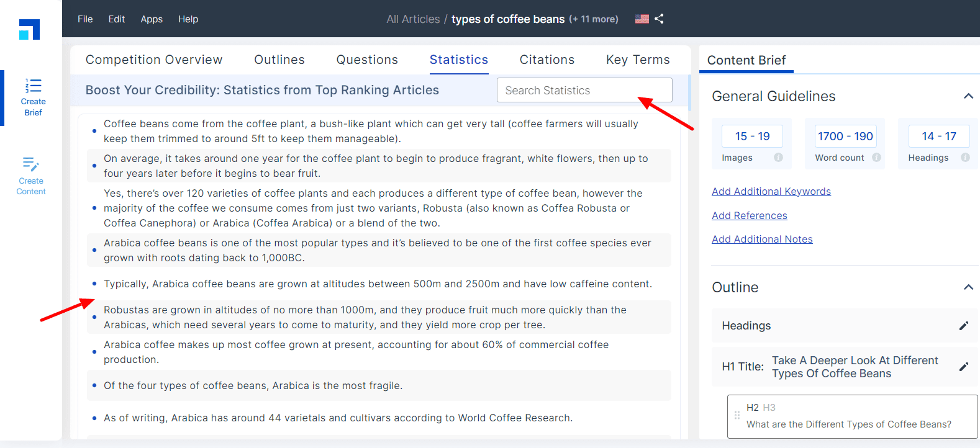980x448 pixels.
Task: Open the File menu
Action: point(85,19)
